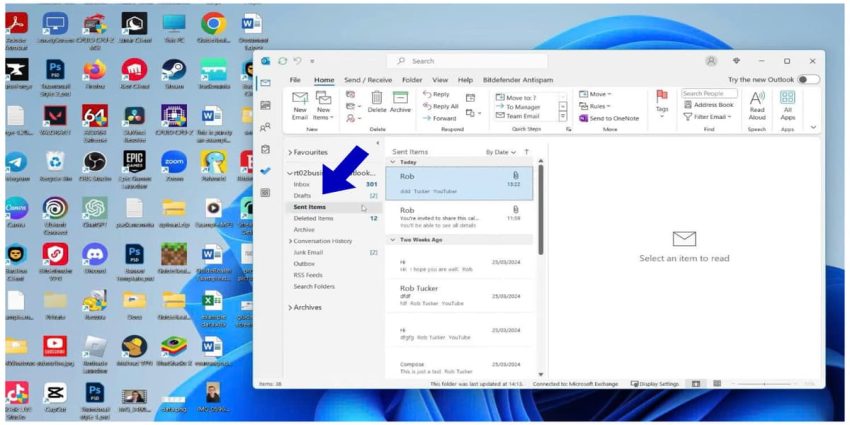Open the Bitdefender Antispam tab
Image resolution: width=850 pixels, height=425 pixels.
(518, 80)
